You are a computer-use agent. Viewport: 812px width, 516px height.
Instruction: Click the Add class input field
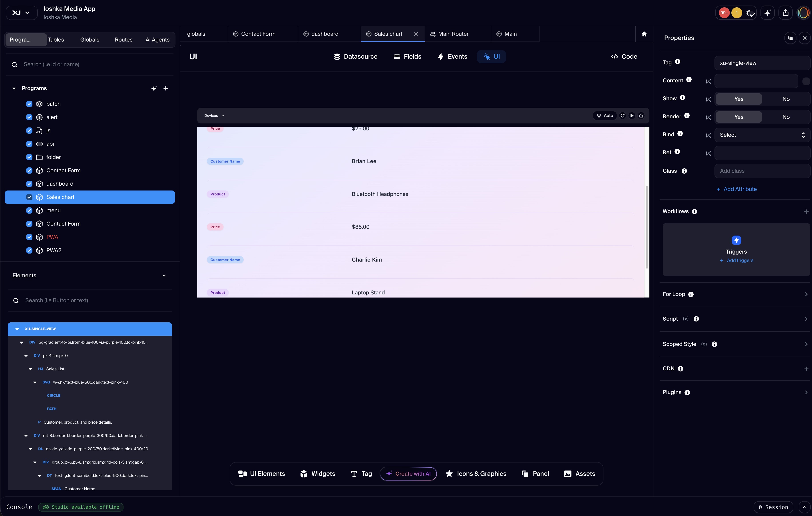click(x=762, y=171)
